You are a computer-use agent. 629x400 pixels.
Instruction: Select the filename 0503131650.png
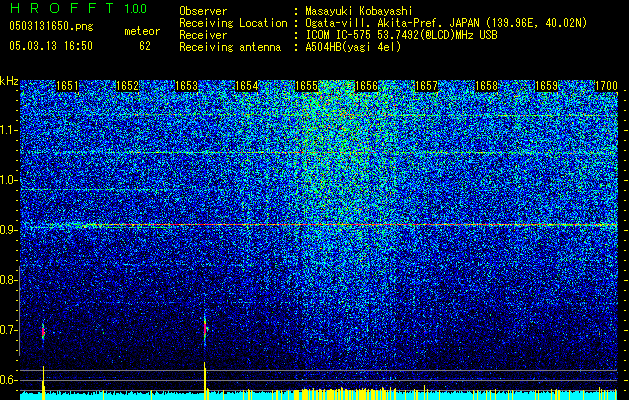coord(51,26)
